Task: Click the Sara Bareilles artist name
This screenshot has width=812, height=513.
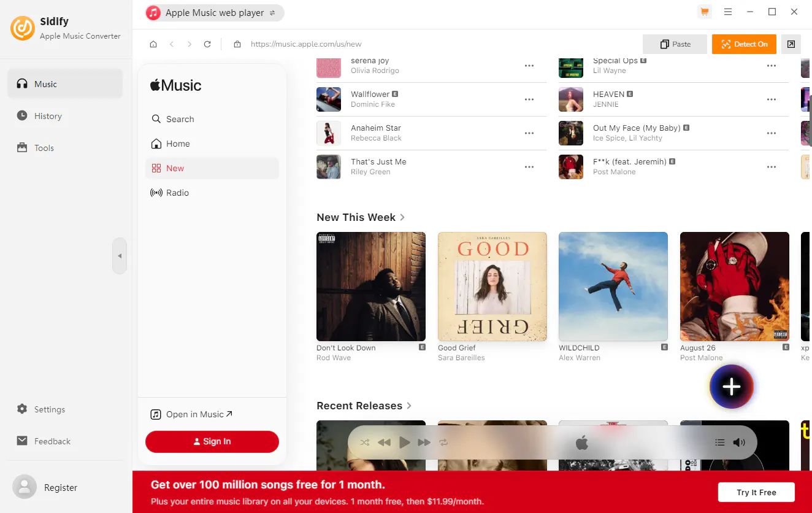Action: click(461, 358)
